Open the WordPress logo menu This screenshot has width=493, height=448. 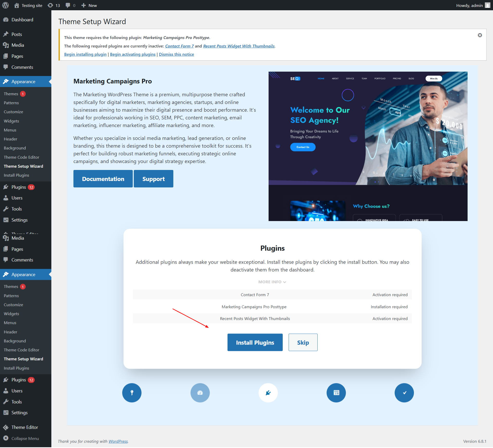click(5, 5)
